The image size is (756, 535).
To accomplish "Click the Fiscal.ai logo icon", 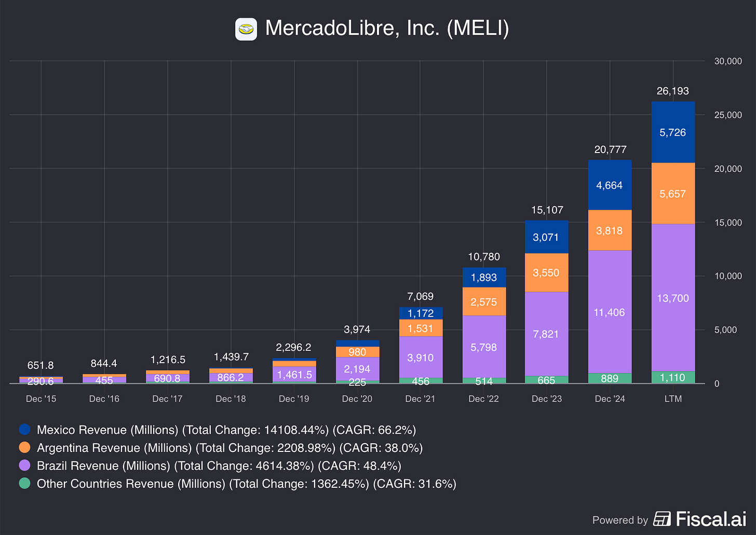I will click(661, 519).
